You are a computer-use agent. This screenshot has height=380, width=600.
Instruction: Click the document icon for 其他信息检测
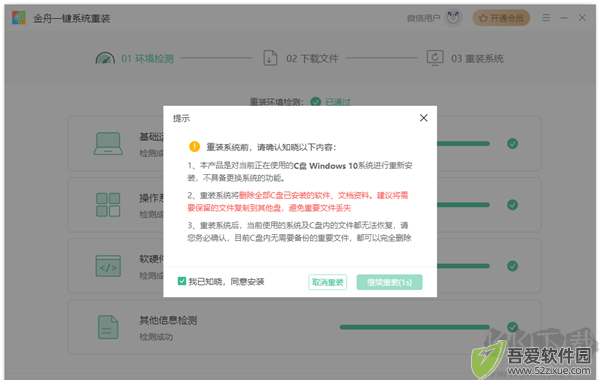[x=108, y=327]
